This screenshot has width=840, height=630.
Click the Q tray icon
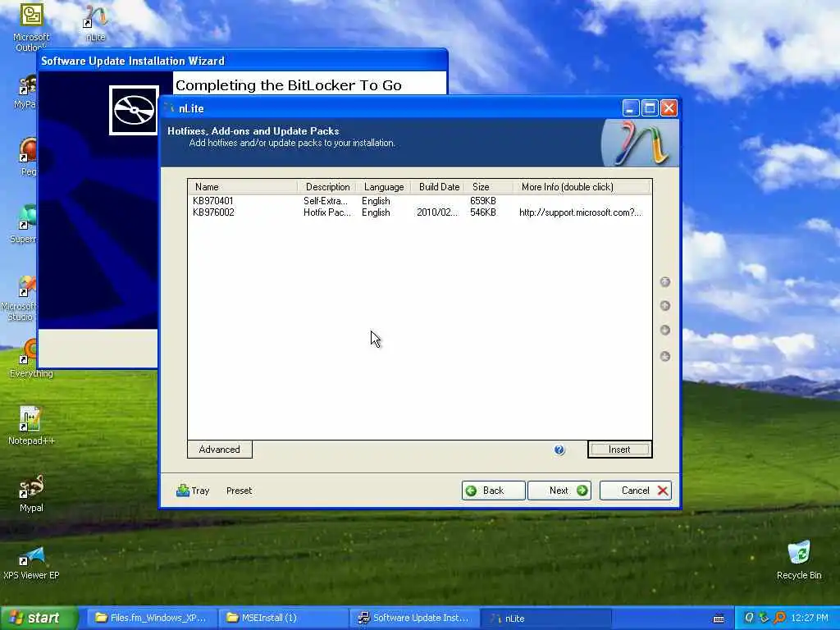(x=749, y=618)
